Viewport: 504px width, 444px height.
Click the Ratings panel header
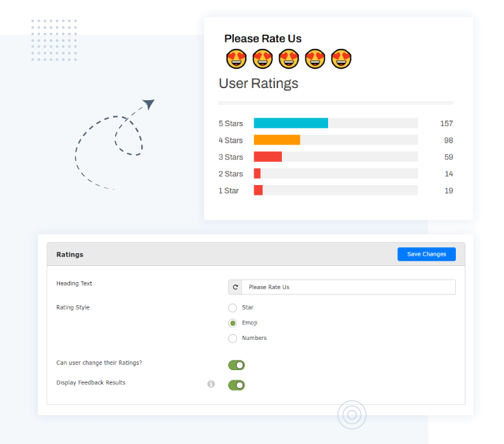click(70, 254)
